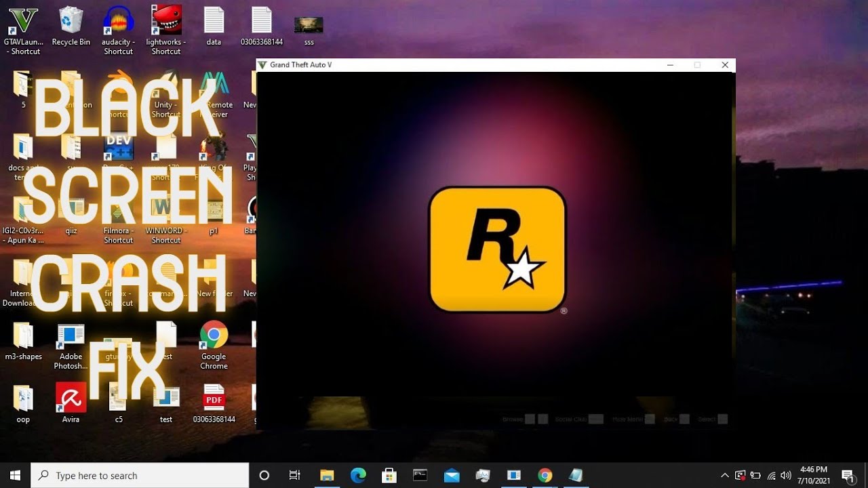
Task: Open Command Prompt from the taskbar
Action: (420, 475)
